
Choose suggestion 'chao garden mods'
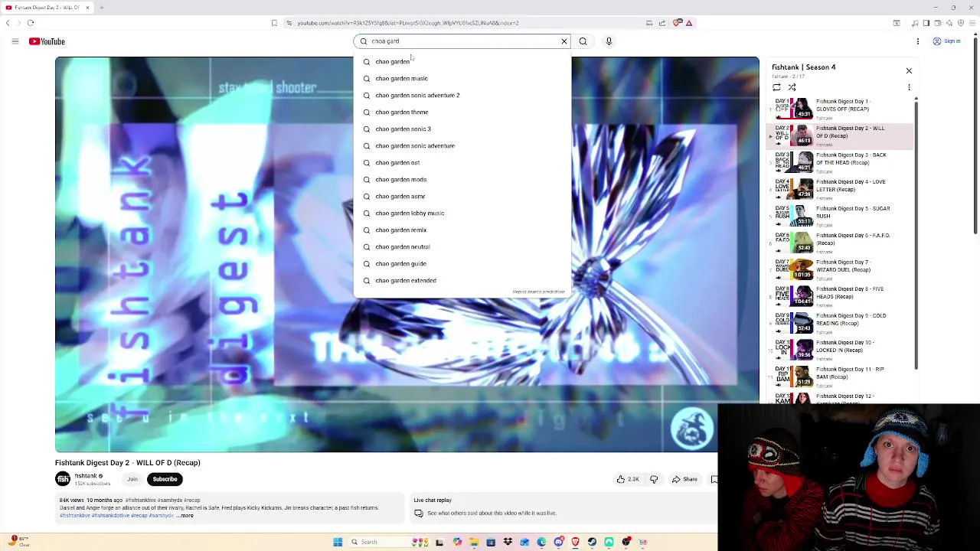click(462, 179)
